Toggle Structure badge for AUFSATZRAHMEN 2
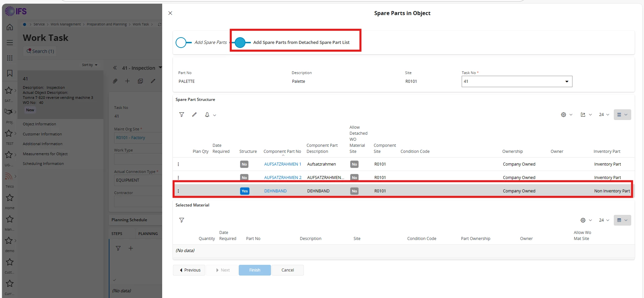Viewport: 644px width, 298px height. coord(244,178)
